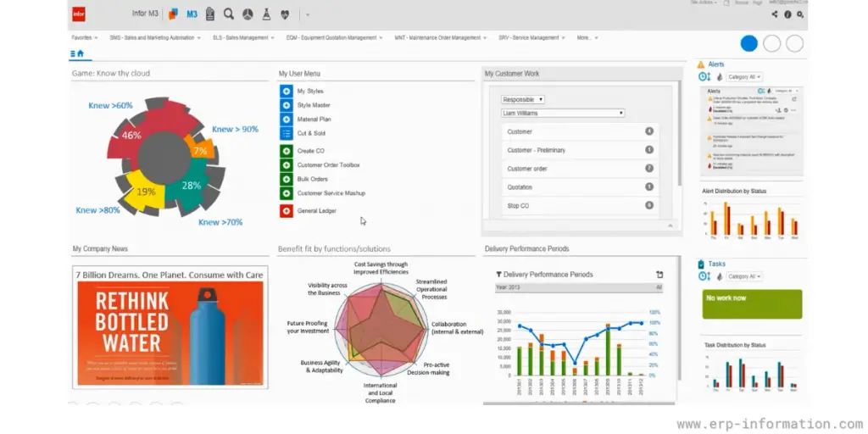Click the red Infor logo icon

(79, 14)
